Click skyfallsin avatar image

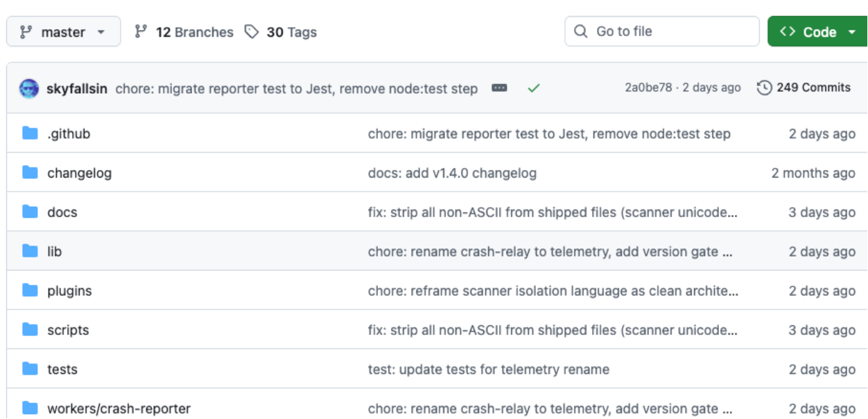coord(29,88)
